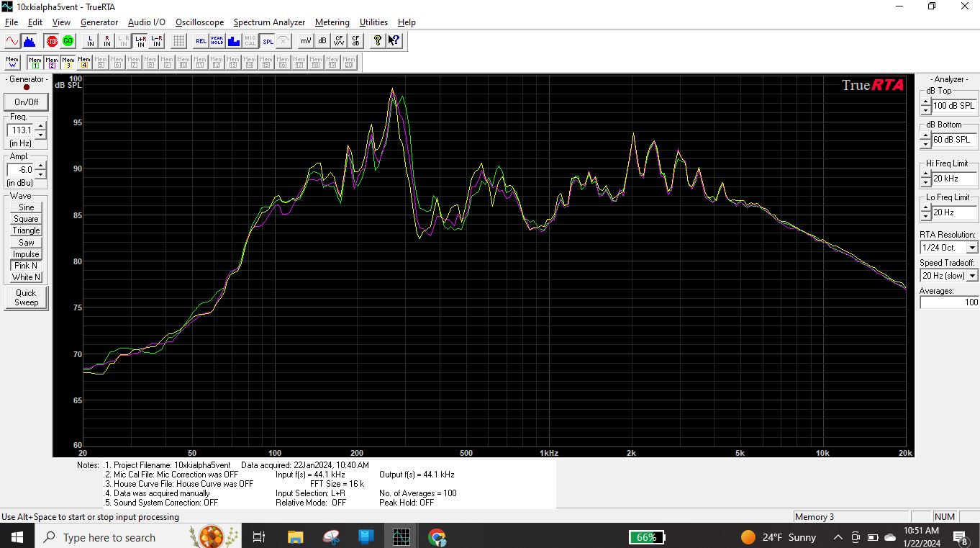The image size is (980, 548).
Task: Select the oscilloscope sine wave toolbar icon
Action: [12, 41]
